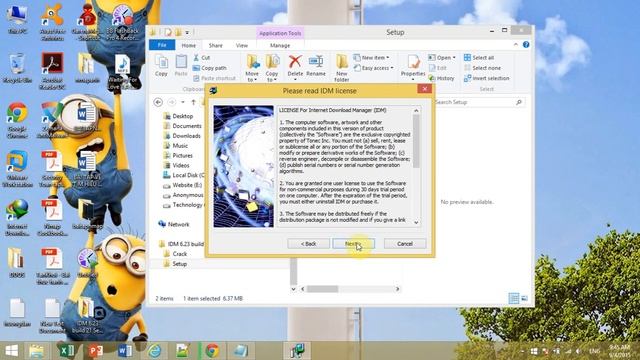
Task: Switch to the Share ribbon tab
Action: tap(216, 45)
